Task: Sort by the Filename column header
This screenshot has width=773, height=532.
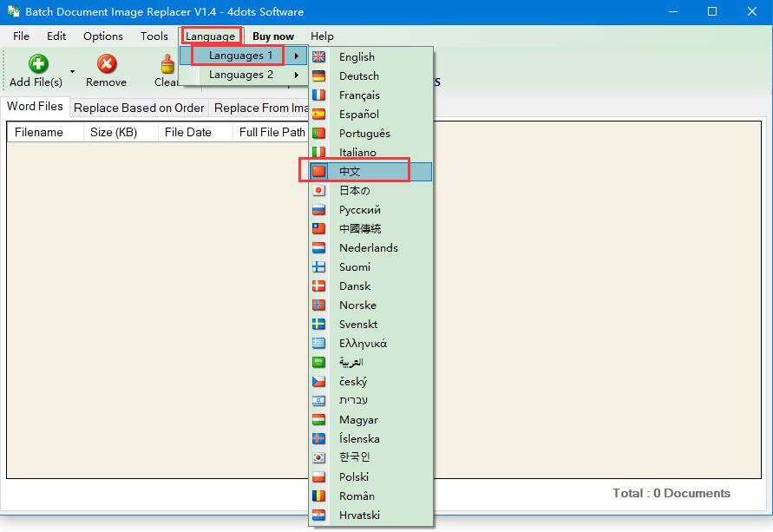Action: [45, 132]
